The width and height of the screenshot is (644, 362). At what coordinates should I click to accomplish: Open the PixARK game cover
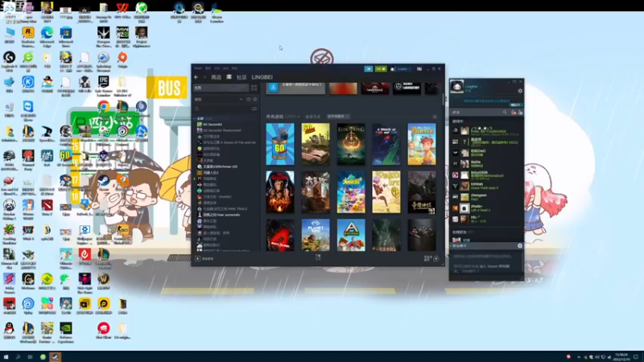click(x=351, y=235)
